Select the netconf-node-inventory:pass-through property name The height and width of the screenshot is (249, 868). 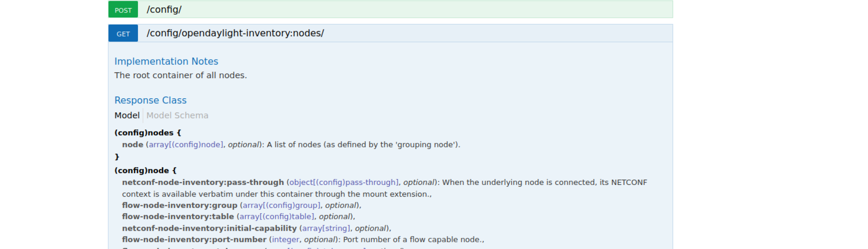[203, 182]
